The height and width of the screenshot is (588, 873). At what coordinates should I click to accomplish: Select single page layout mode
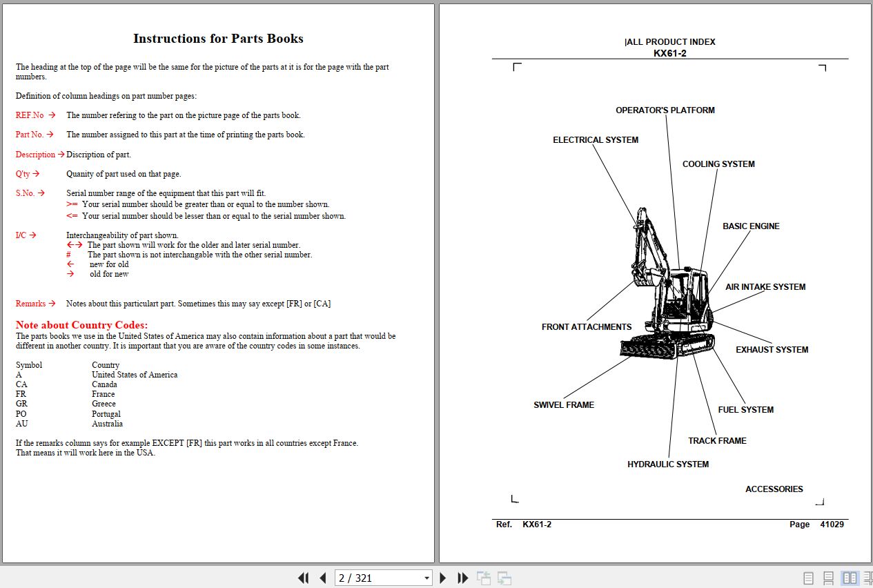(x=808, y=578)
